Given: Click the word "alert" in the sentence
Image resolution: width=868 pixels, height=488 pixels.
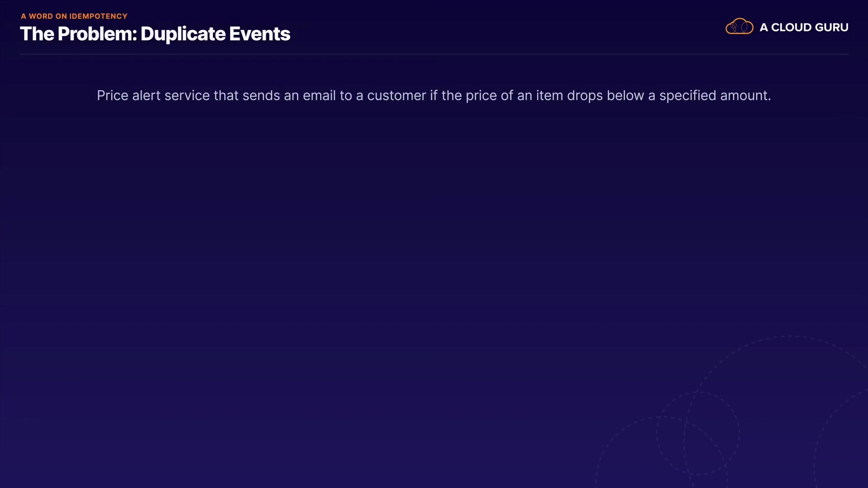Looking at the screenshot, I should click(x=146, y=96).
